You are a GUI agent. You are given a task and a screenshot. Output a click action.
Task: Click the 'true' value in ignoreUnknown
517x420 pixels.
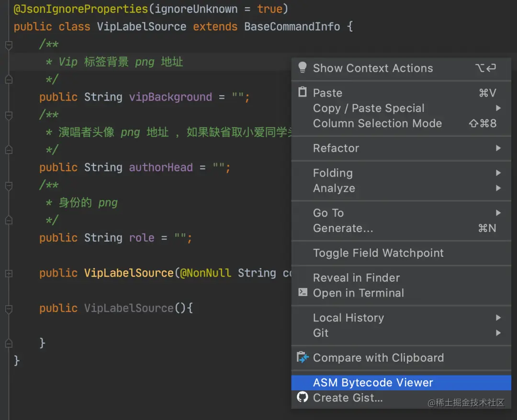(270, 9)
